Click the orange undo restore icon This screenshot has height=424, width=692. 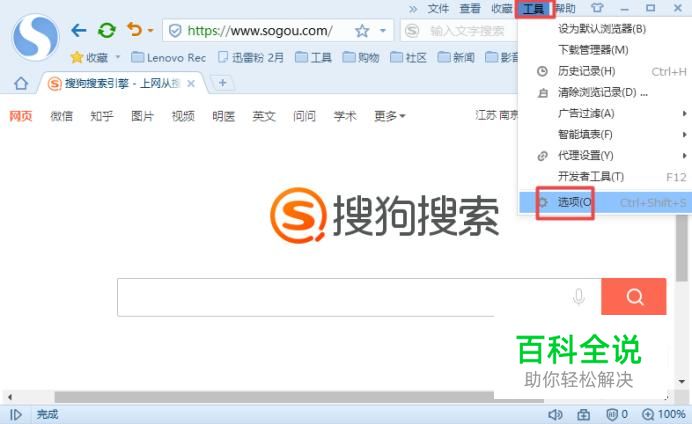pos(134,30)
